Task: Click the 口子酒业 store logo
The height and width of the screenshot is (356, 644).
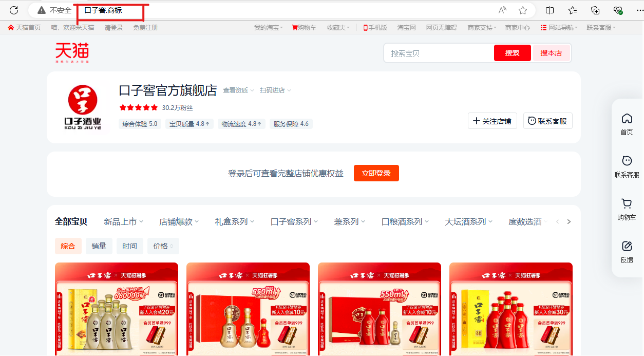Action: pos(83,107)
